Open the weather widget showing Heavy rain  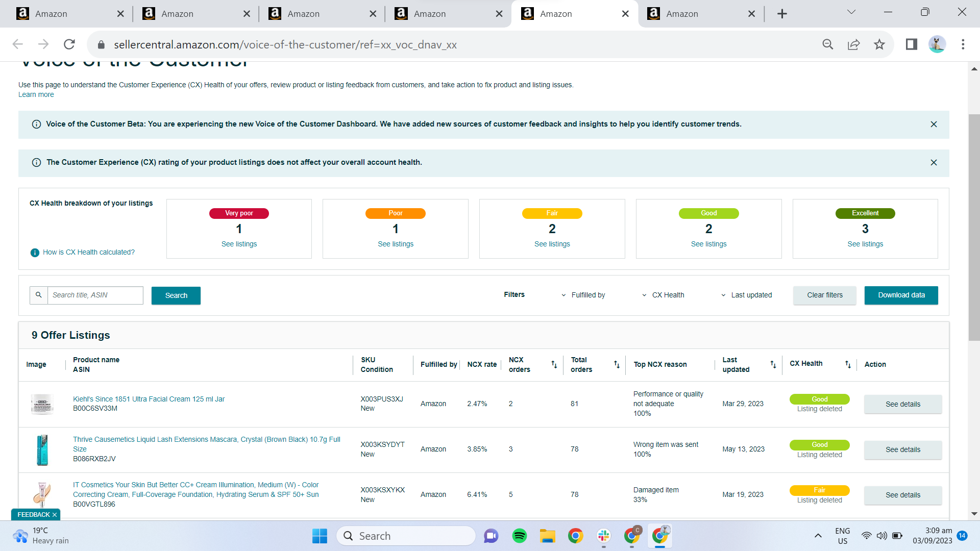(x=41, y=536)
